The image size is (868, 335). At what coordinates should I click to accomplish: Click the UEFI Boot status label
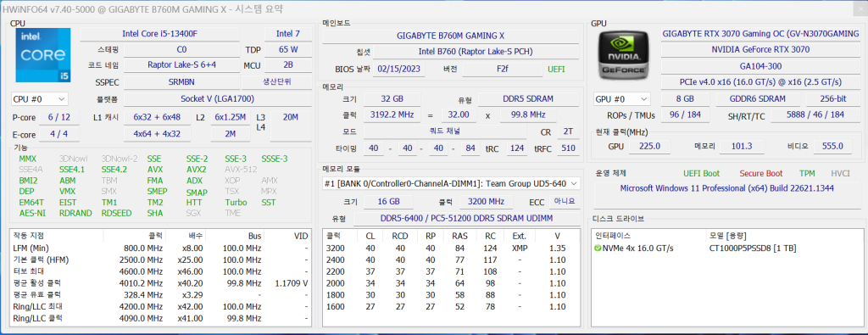click(701, 173)
